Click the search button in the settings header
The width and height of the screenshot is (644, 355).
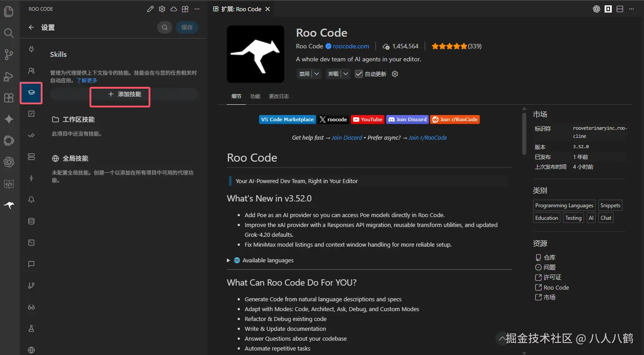[165, 27]
